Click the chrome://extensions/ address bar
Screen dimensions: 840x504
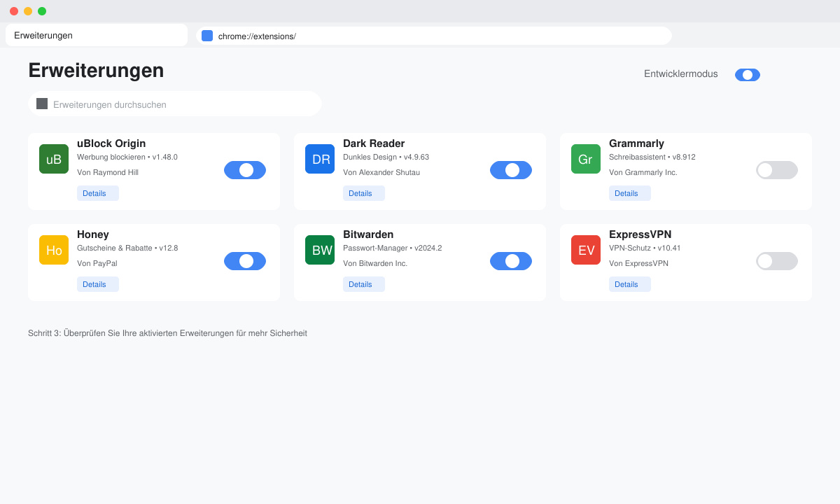point(434,36)
